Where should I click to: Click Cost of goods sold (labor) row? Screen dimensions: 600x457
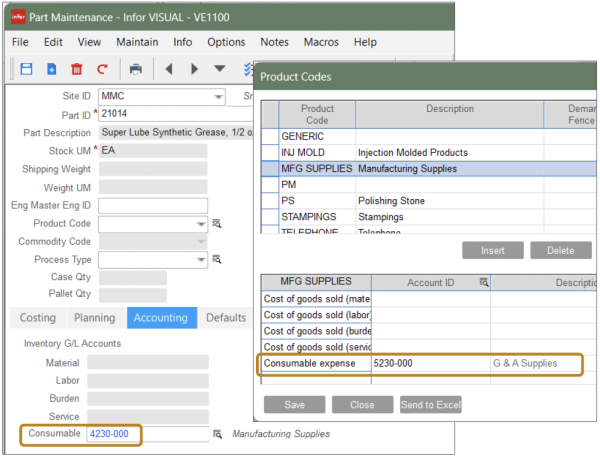[317, 315]
